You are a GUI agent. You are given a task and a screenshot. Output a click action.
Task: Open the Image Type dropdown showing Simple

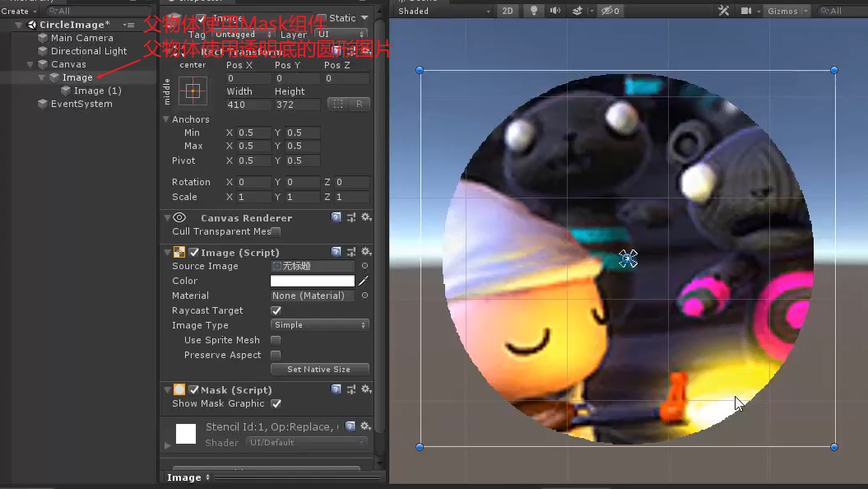319,325
